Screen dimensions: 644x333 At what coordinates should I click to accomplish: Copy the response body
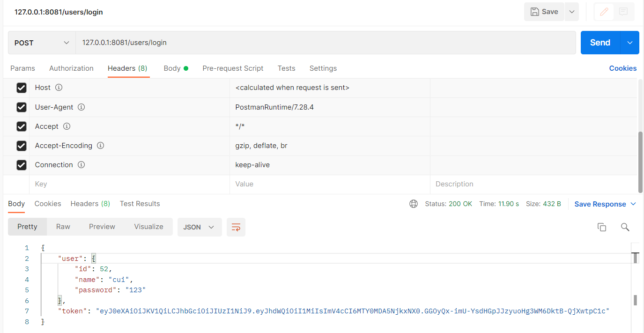[602, 227]
